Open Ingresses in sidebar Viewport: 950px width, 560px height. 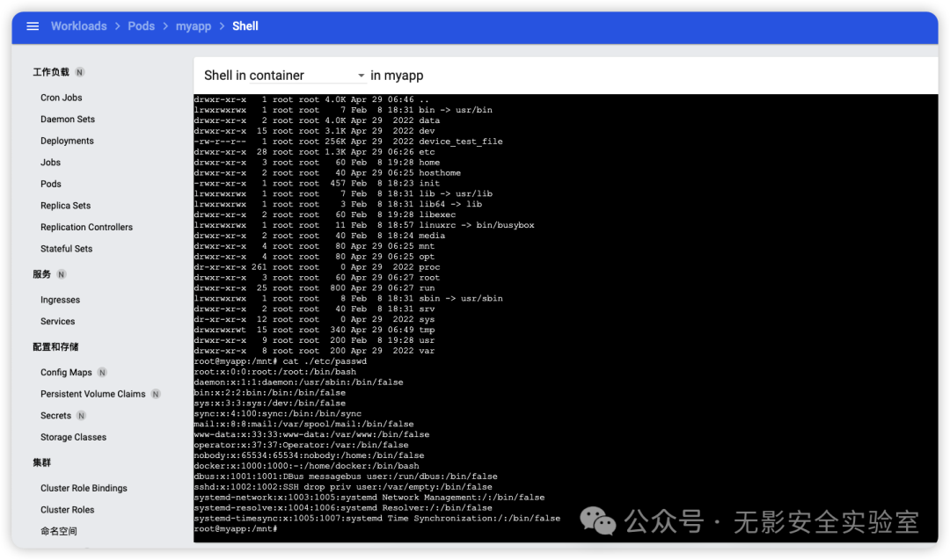click(x=60, y=300)
